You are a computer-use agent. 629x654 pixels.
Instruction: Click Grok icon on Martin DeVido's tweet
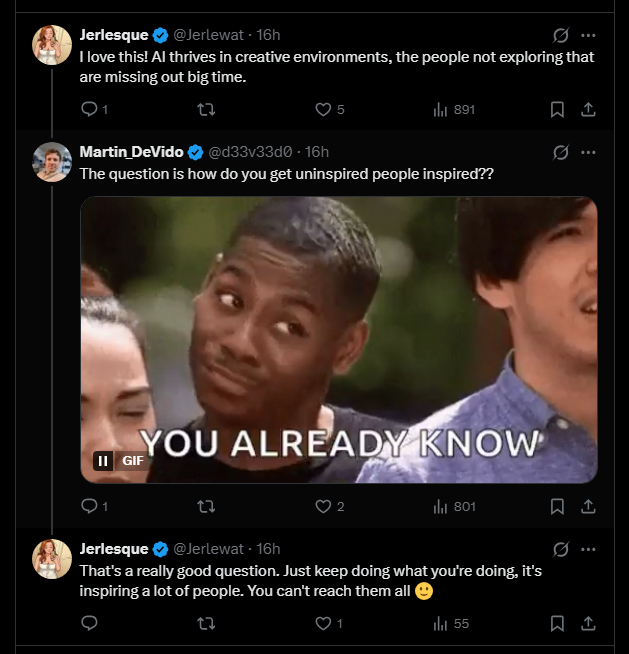coord(560,153)
